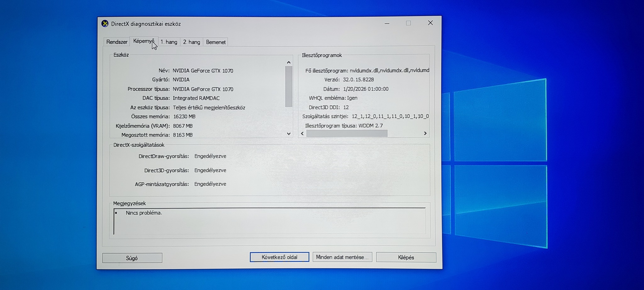Click the main driver nvldumdx.dll value

coord(389,71)
